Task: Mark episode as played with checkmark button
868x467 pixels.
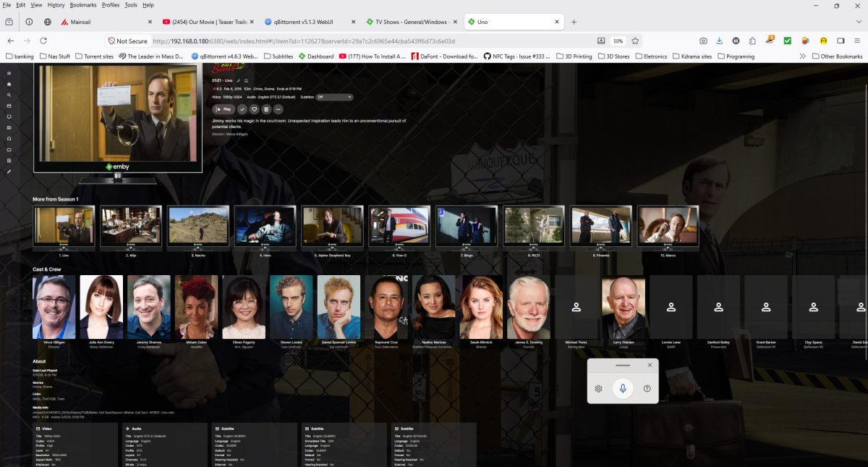Action: coord(242,109)
